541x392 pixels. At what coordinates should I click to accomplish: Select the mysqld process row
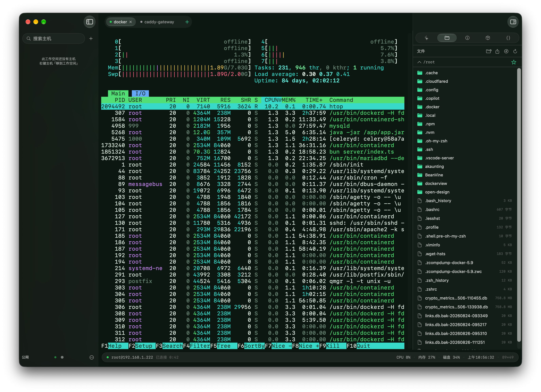pos(253,126)
